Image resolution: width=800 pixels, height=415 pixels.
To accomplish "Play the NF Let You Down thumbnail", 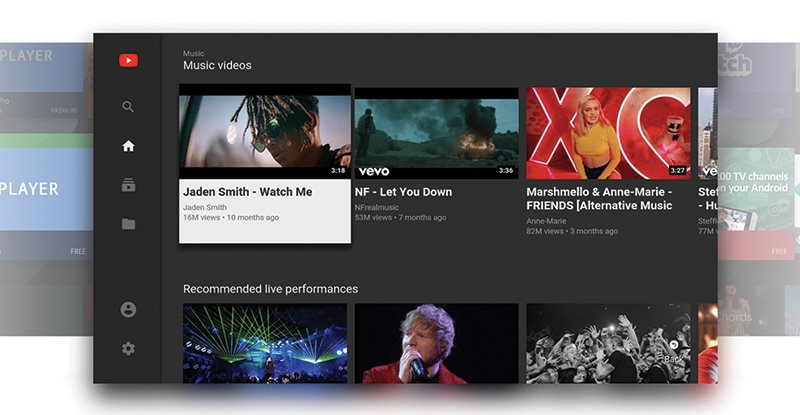I will click(437, 133).
